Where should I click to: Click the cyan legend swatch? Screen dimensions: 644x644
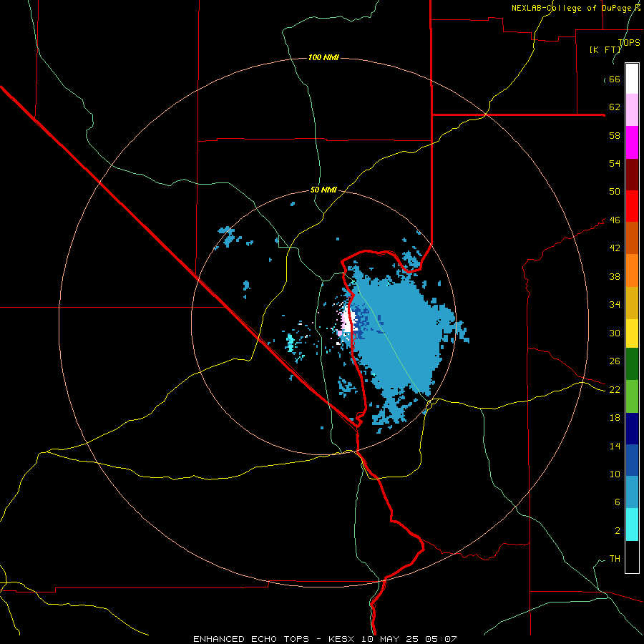tap(632, 525)
